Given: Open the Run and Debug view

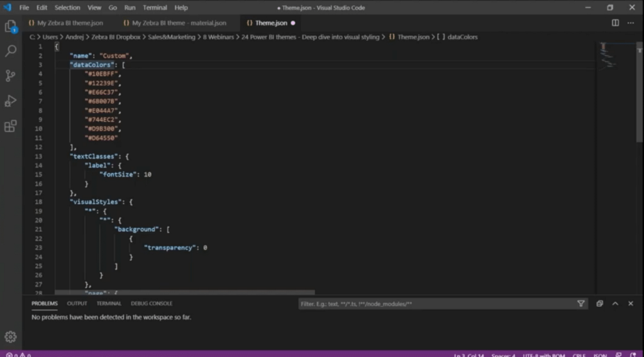Looking at the screenshot, I should pos(10,101).
